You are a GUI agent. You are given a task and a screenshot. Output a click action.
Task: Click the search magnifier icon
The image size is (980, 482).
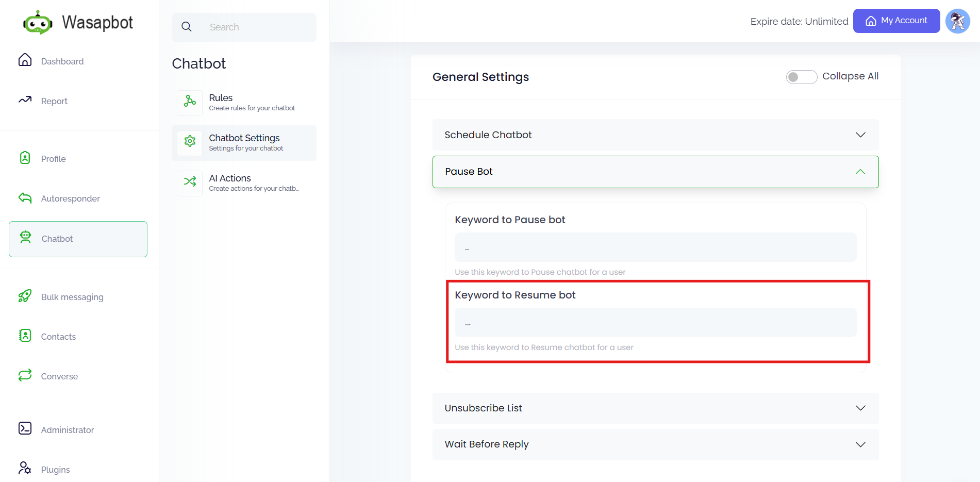187,27
